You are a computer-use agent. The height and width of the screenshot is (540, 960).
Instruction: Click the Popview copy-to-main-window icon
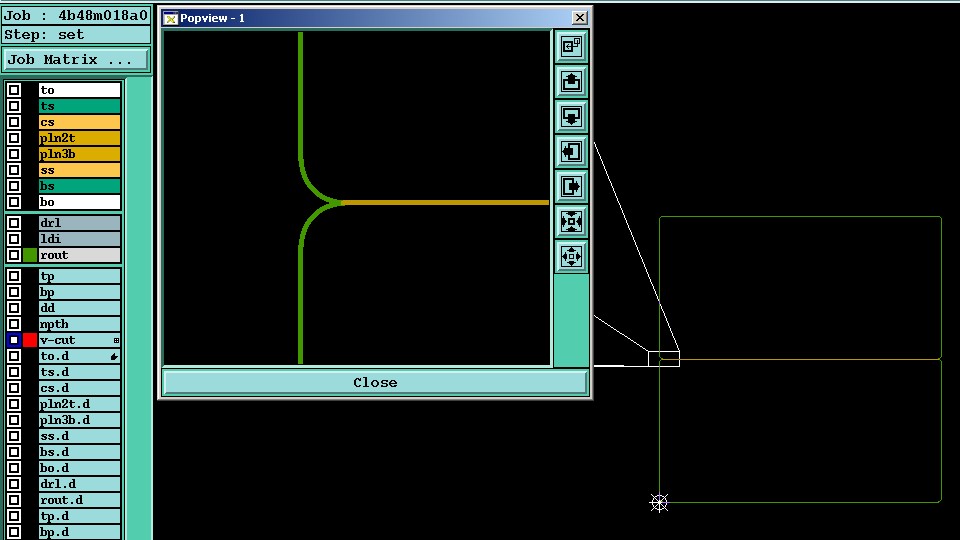point(571,47)
